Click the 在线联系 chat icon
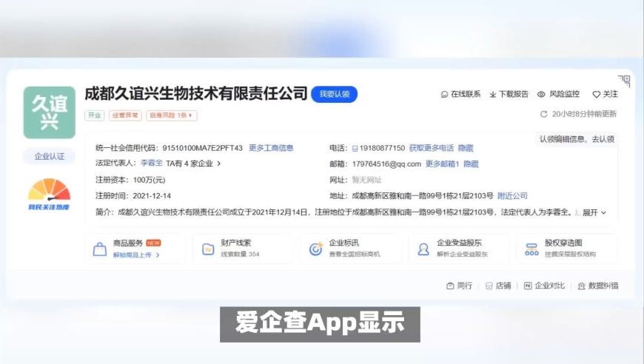 pyautogui.click(x=444, y=95)
